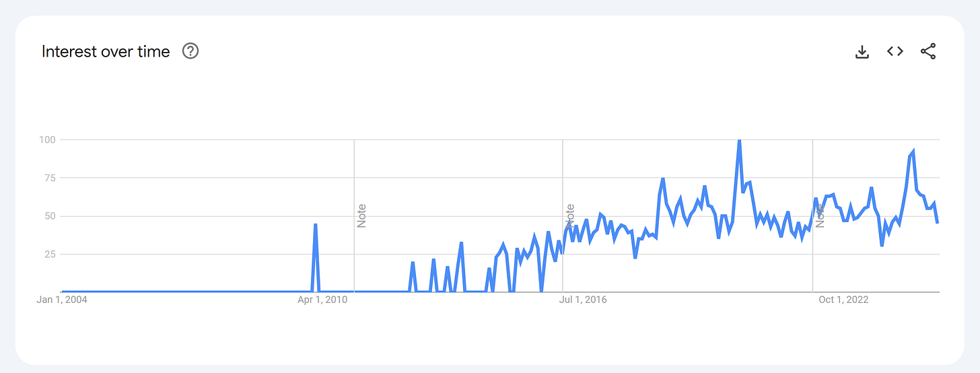
Task: Click the 100 y-axis label
Action: pos(47,139)
